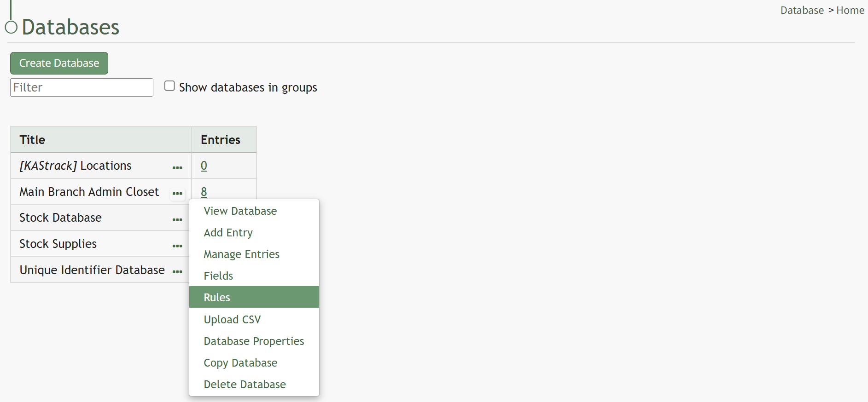This screenshot has width=868, height=402.
Task: Choose Upload CSV option
Action: tap(254, 319)
